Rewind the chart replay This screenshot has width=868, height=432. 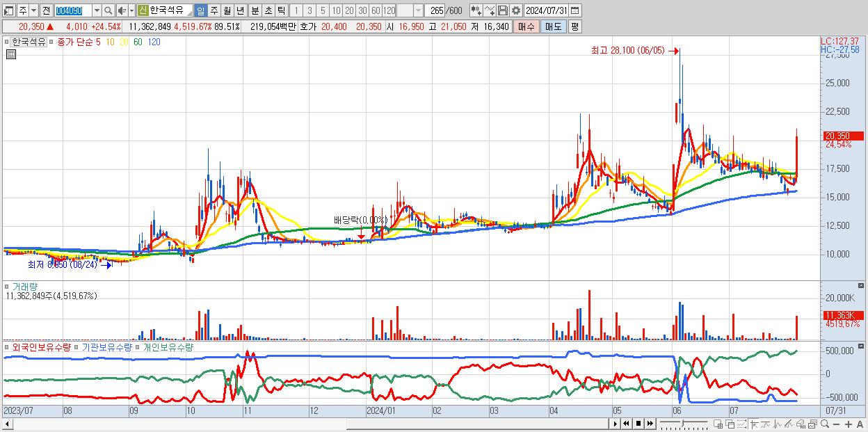626,424
